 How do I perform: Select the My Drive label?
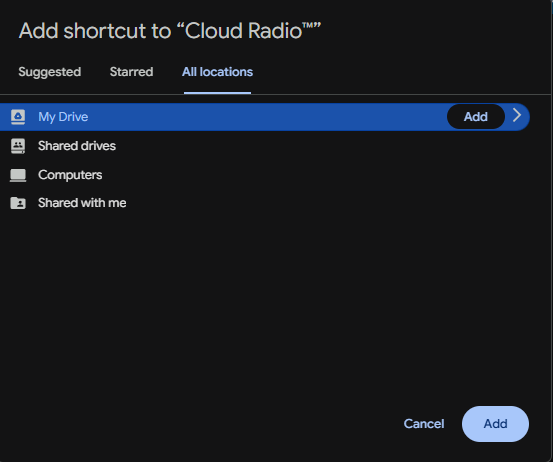[x=63, y=117]
